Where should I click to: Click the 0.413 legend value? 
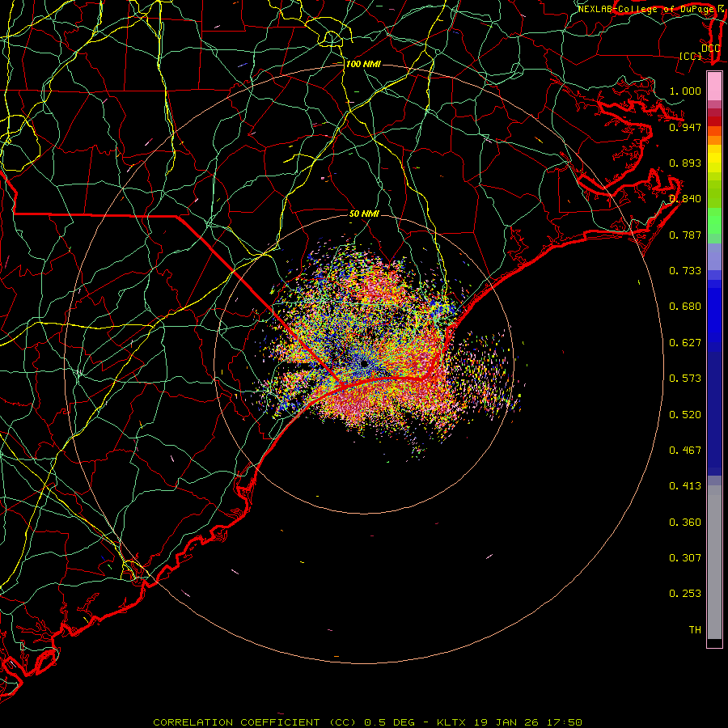(x=685, y=486)
